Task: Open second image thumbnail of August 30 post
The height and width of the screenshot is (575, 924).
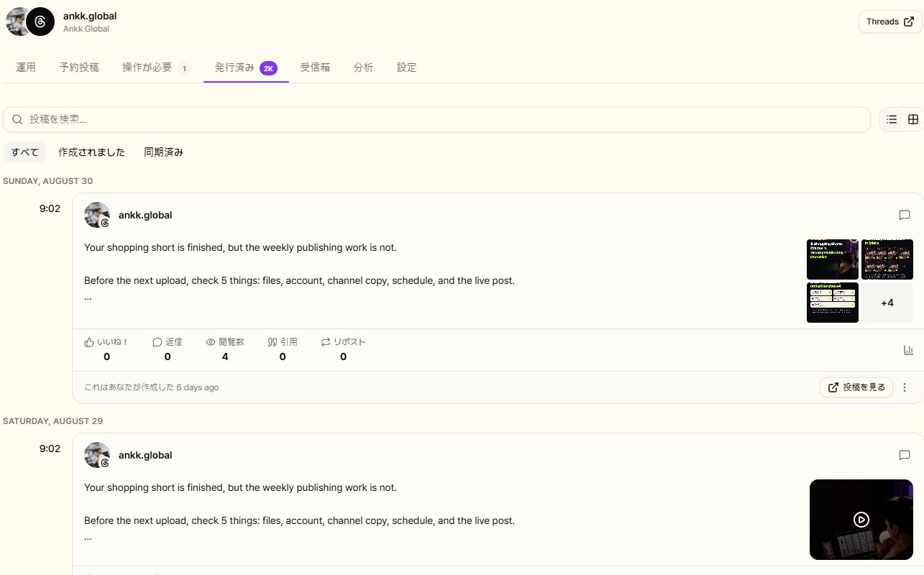Action: point(887,259)
